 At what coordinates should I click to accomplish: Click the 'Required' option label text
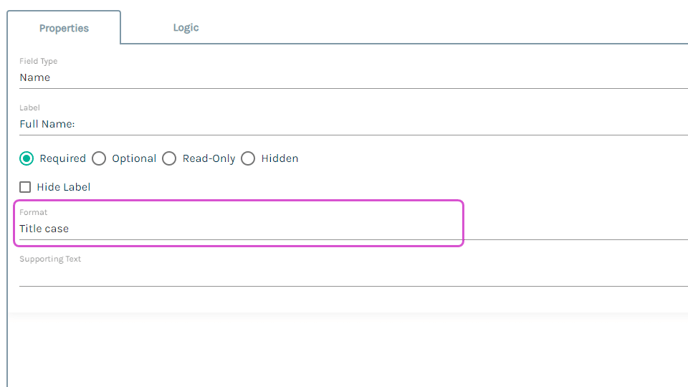(x=63, y=158)
